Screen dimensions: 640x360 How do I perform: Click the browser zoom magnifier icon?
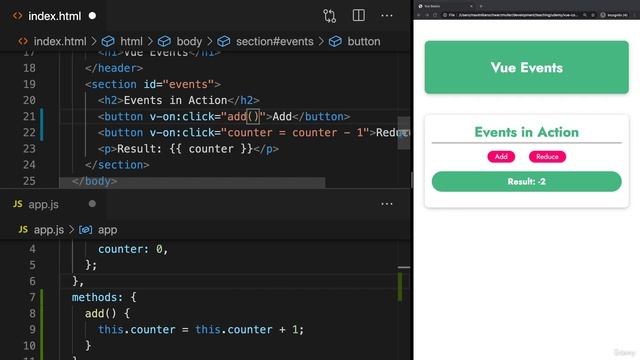click(585, 15)
